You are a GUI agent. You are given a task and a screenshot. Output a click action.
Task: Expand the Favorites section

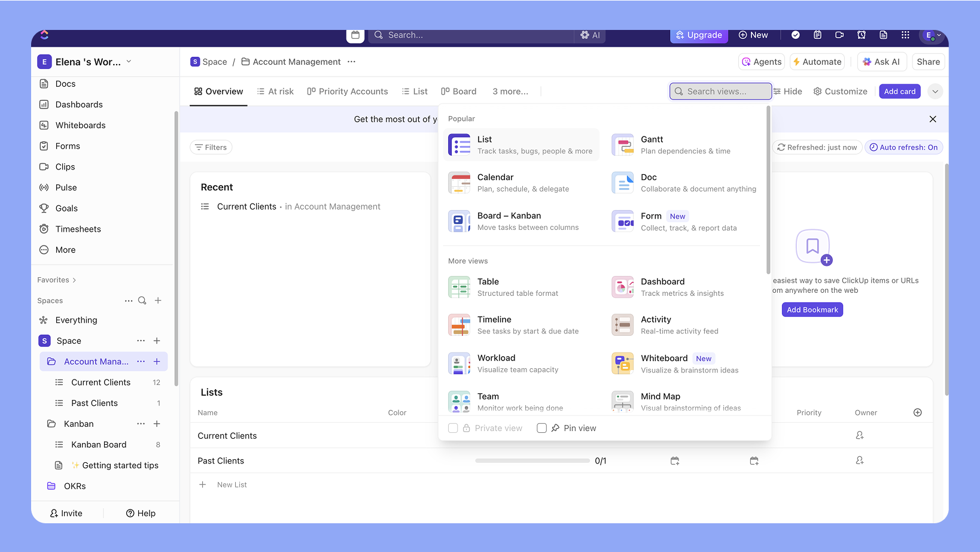click(x=57, y=280)
